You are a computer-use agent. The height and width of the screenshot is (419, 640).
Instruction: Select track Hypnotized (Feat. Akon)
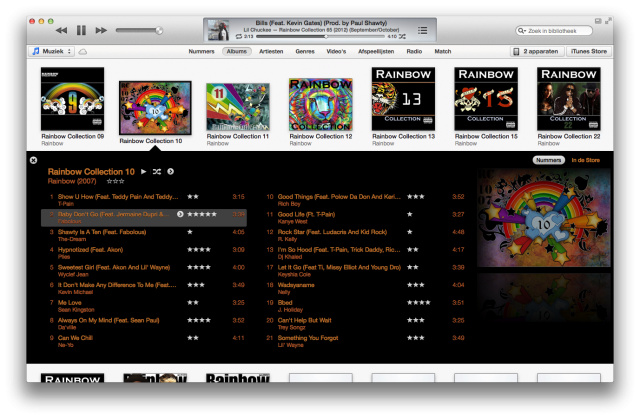(x=144, y=253)
